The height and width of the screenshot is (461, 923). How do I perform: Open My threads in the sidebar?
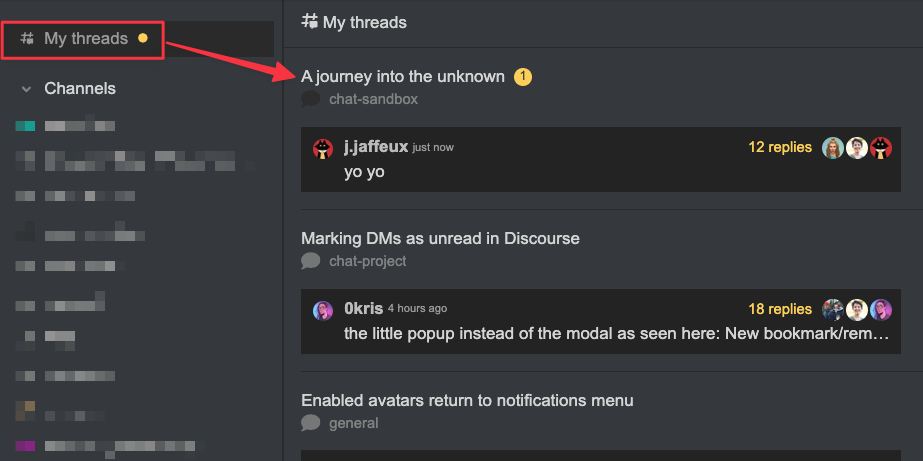(86, 39)
